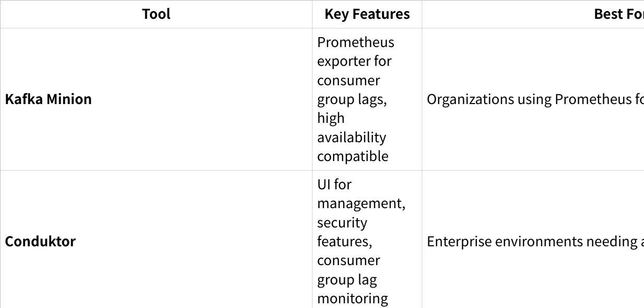Click the word "management," in Conduktor features
This screenshot has height=308, width=644.
[361, 203]
